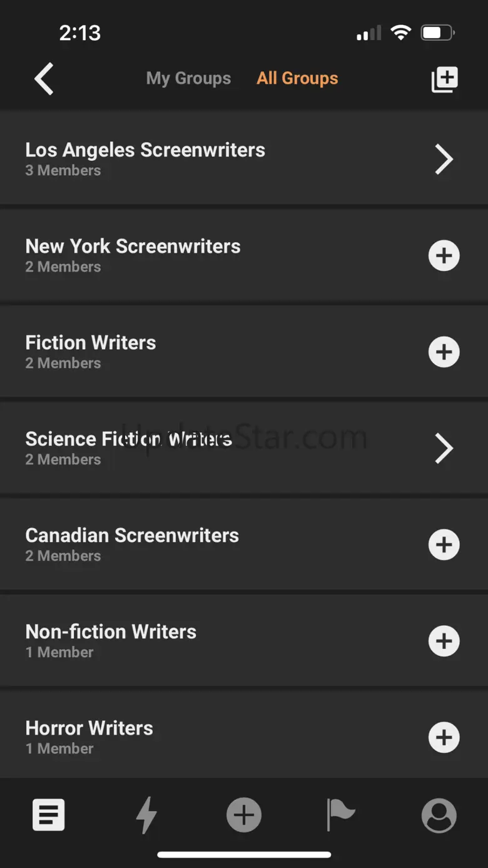The image size is (488, 868).
Task: Select the All Groups tab
Action: click(x=297, y=78)
